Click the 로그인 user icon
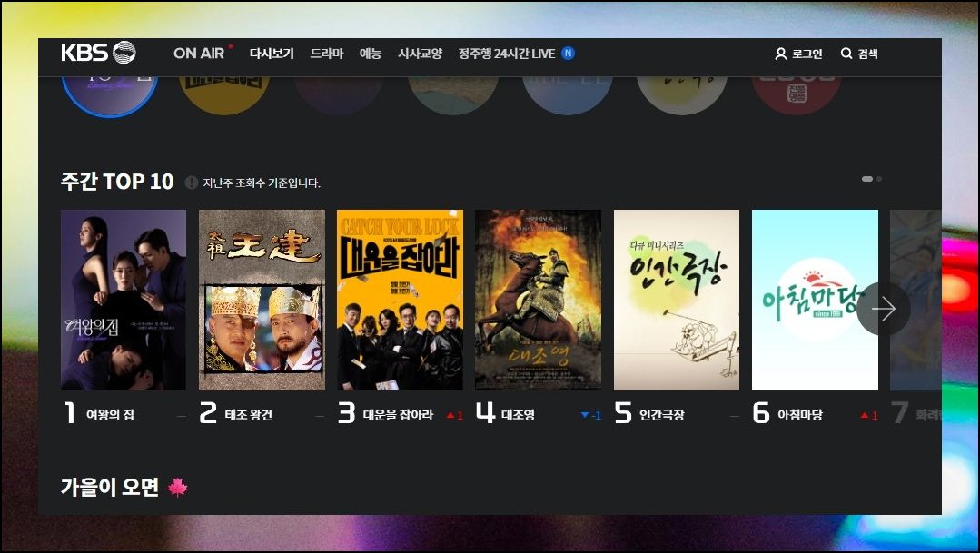This screenshot has width=980, height=553. pos(780,54)
